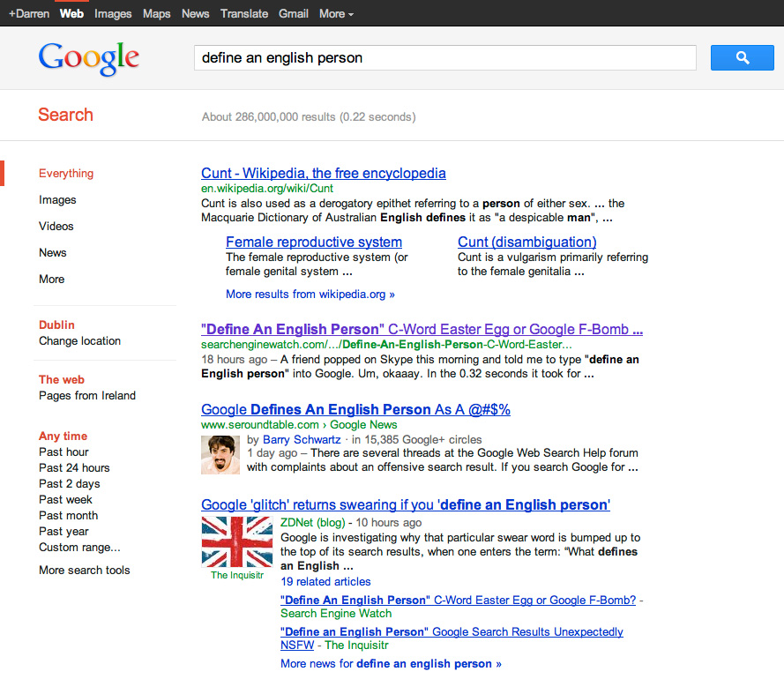The image size is (784, 679).
Task: Switch to the Images section in top navigation
Action: click(x=113, y=13)
